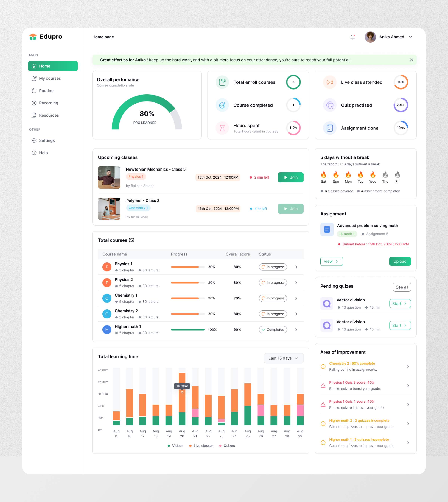Screen dimensions: 448x502
Task: Start the first Vector division quiz
Action: pos(399,304)
